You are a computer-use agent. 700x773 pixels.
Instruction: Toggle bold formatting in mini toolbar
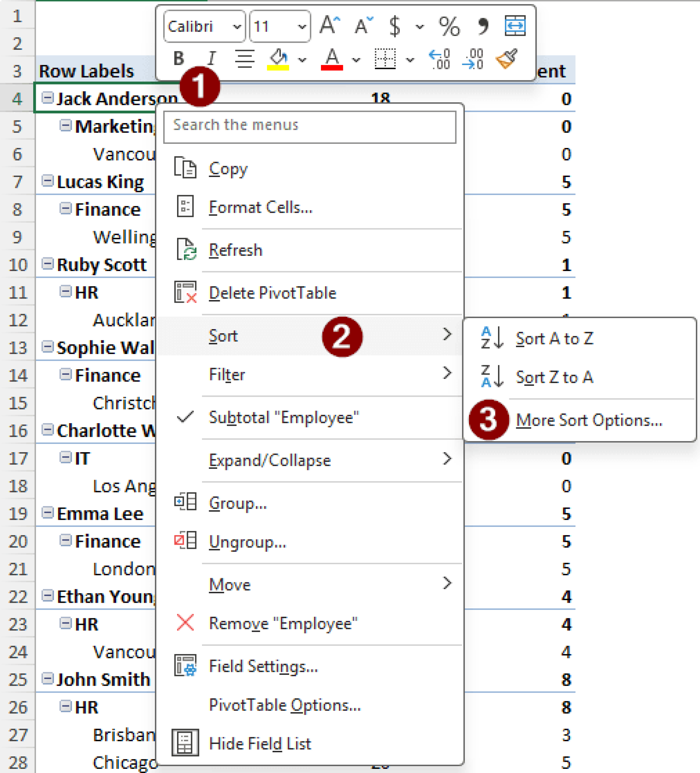(178, 58)
